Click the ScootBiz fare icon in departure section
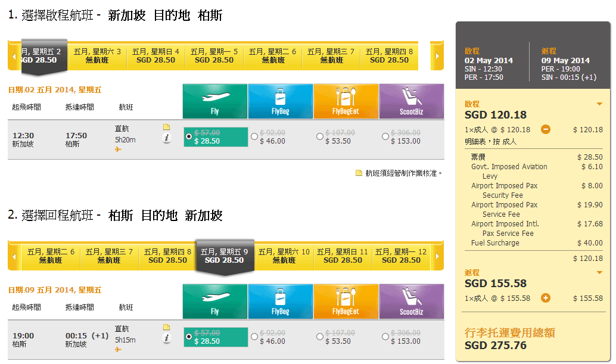The image size is (616, 364). pyautogui.click(x=411, y=101)
